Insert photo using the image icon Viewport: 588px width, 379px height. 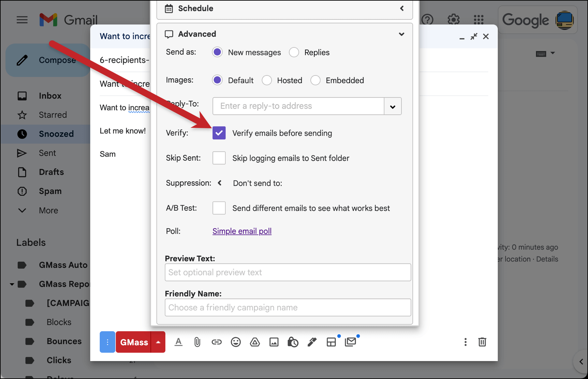coord(274,342)
